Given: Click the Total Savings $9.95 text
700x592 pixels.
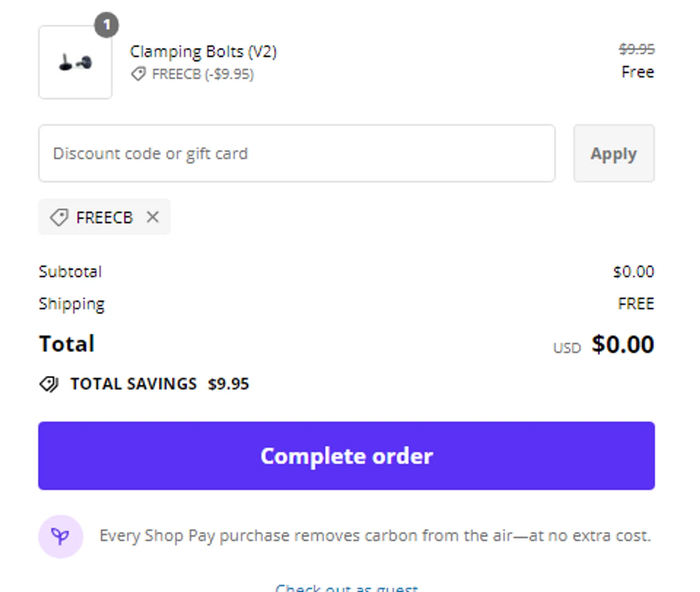Looking at the screenshot, I should [x=160, y=384].
